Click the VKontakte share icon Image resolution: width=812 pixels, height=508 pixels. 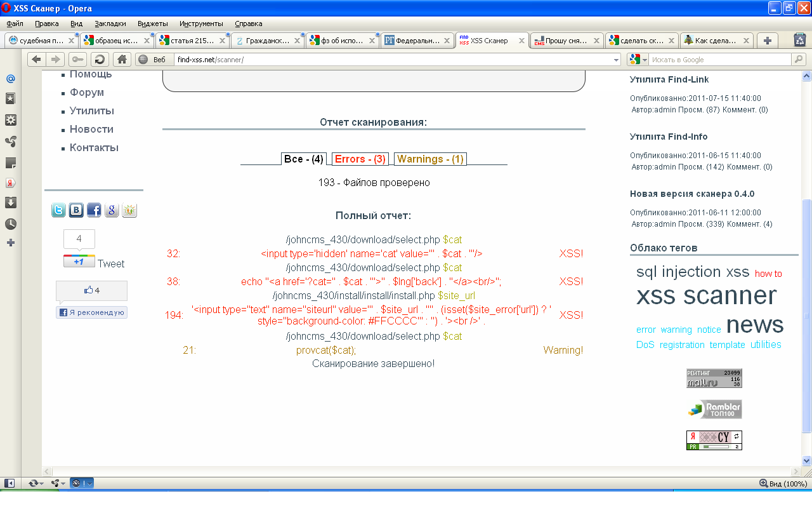(x=76, y=210)
